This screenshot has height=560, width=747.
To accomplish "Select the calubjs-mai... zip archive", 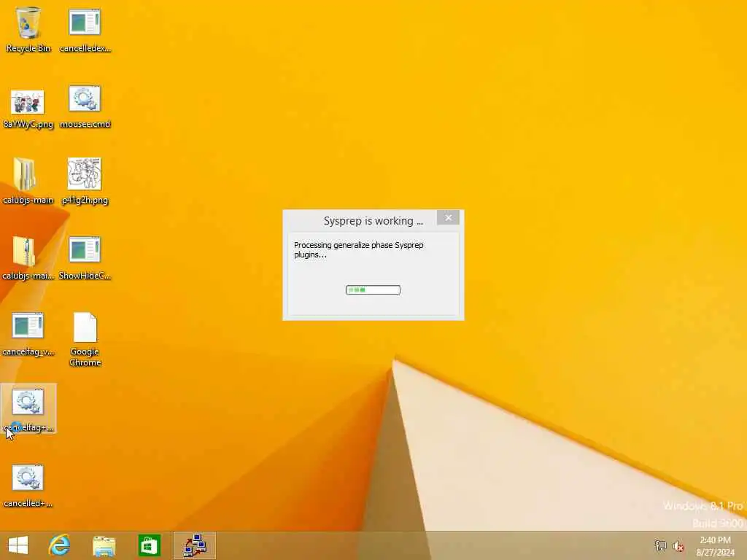I will click(28, 257).
